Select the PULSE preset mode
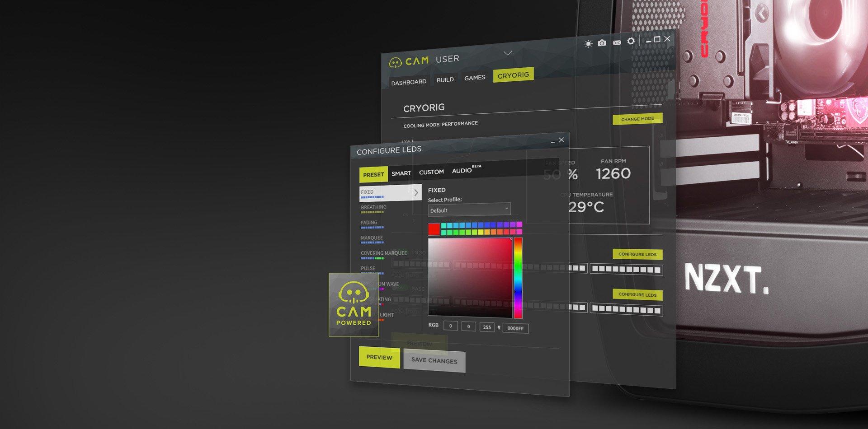The height and width of the screenshot is (429, 868). [x=372, y=270]
